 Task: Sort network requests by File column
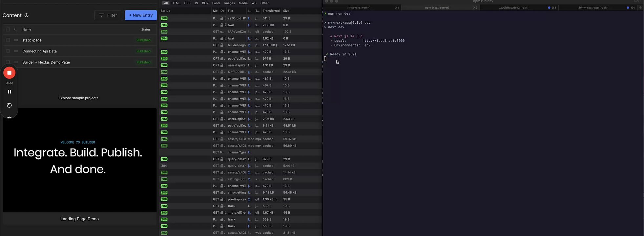(x=236, y=11)
